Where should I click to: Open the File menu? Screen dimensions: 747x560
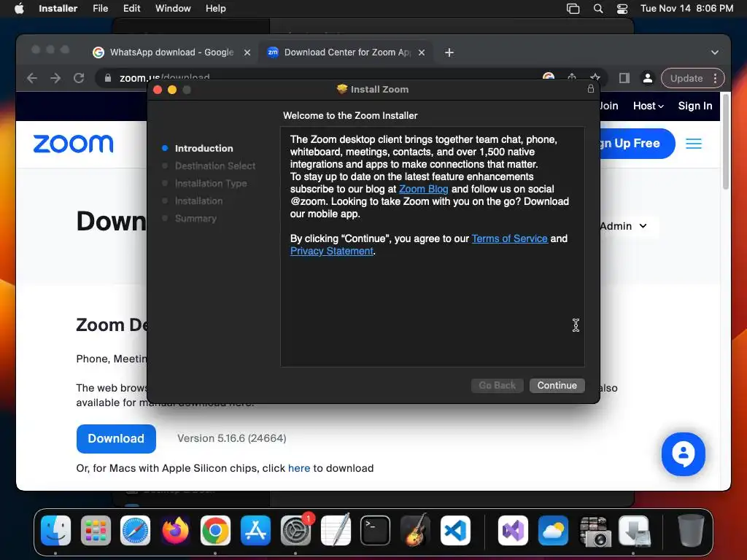[x=100, y=9]
